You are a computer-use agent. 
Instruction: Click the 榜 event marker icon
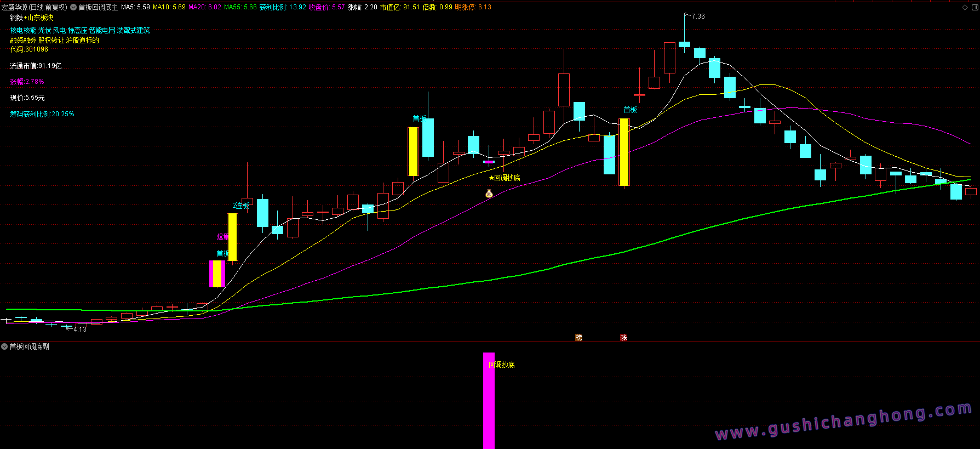tap(578, 337)
